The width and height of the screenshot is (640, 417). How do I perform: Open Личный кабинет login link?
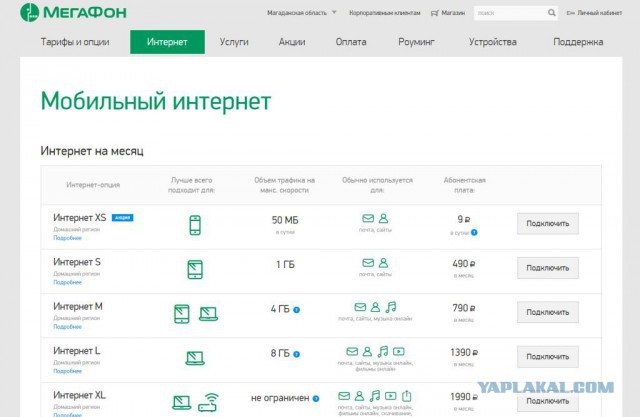[599, 13]
